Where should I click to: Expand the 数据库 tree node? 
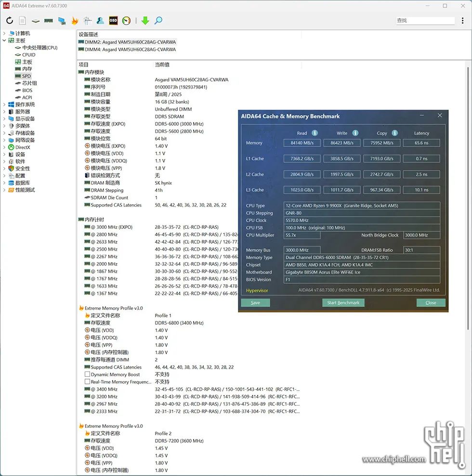click(4, 183)
